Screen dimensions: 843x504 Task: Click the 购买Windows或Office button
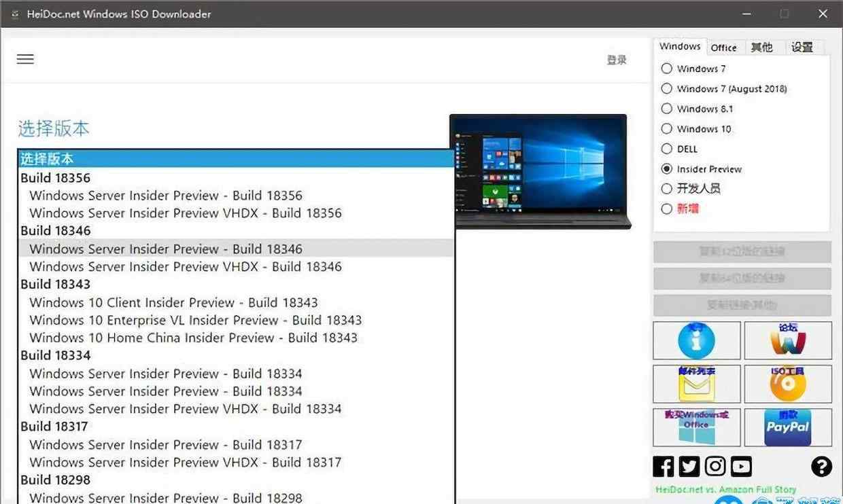pos(697,427)
